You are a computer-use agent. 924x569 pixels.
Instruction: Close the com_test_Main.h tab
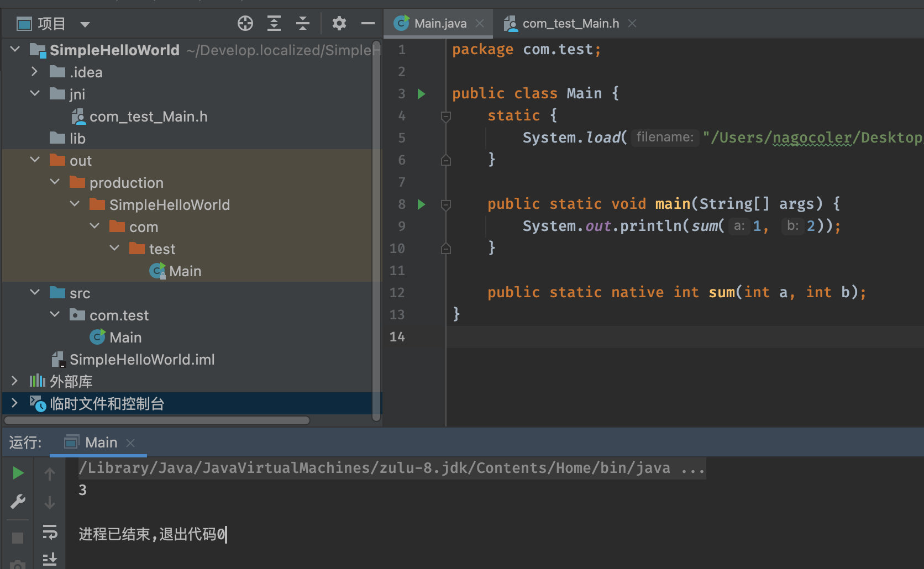pos(632,24)
